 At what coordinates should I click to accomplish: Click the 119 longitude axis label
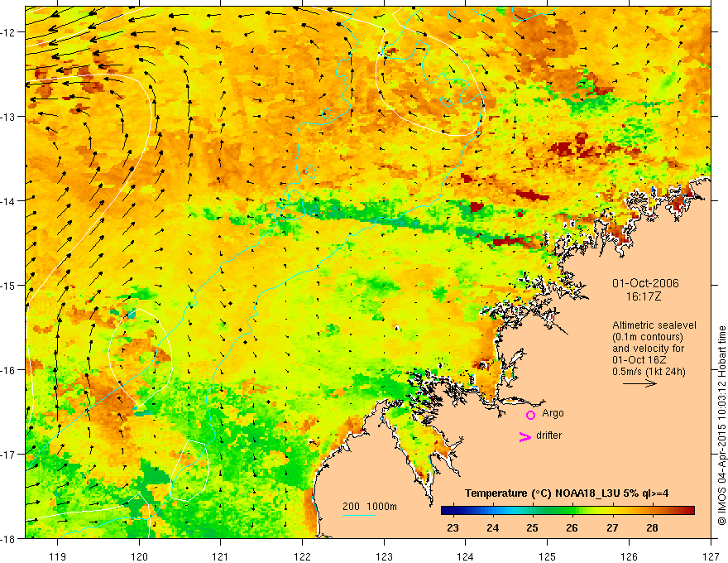[58, 556]
